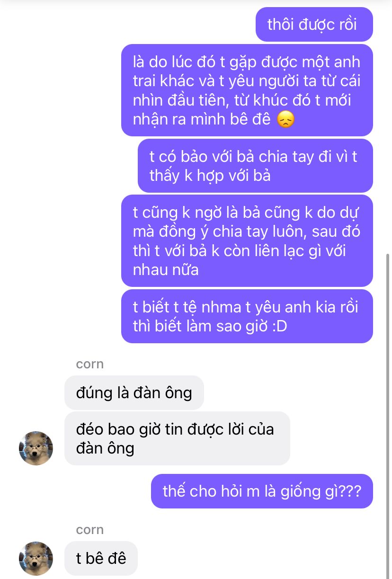This screenshot has width=392, height=579.
Task: Click the phrase "thấy k hợp với bả"
Action: 210,176
